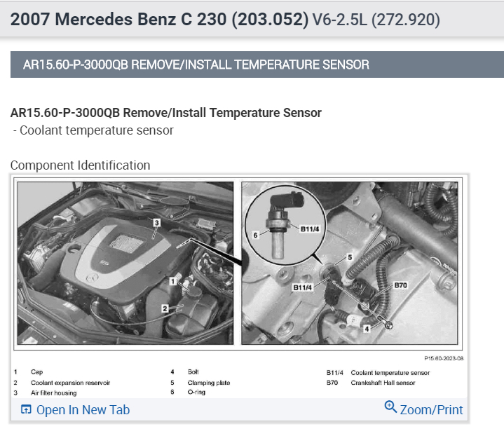Screen dimensions: 504x443
Task: Click the B11/4 label inside the circular inset
Action: [309, 229]
